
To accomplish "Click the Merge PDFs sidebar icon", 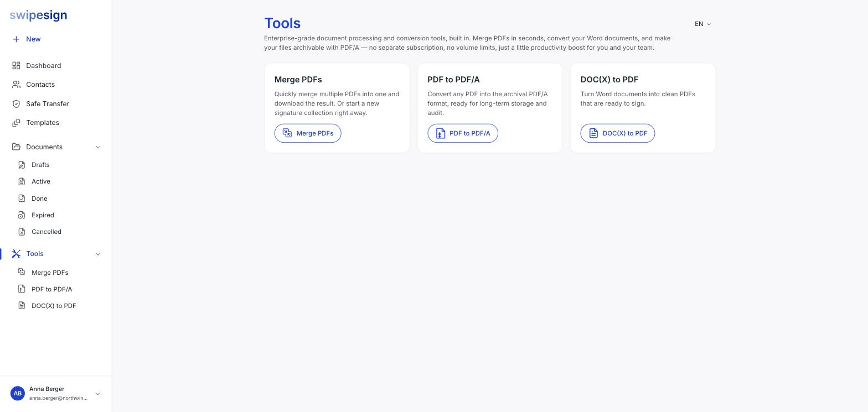I will (x=22, y=272).
